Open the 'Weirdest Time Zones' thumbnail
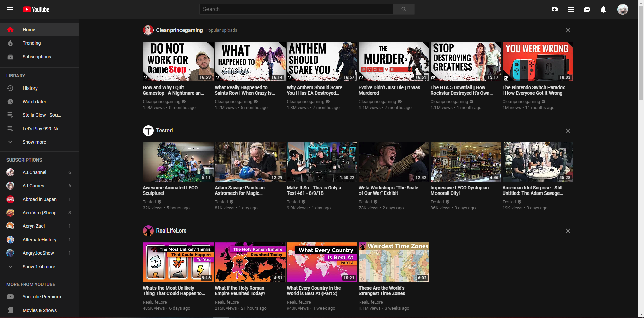This screenshot has width=644, height=318. (394, 262)
